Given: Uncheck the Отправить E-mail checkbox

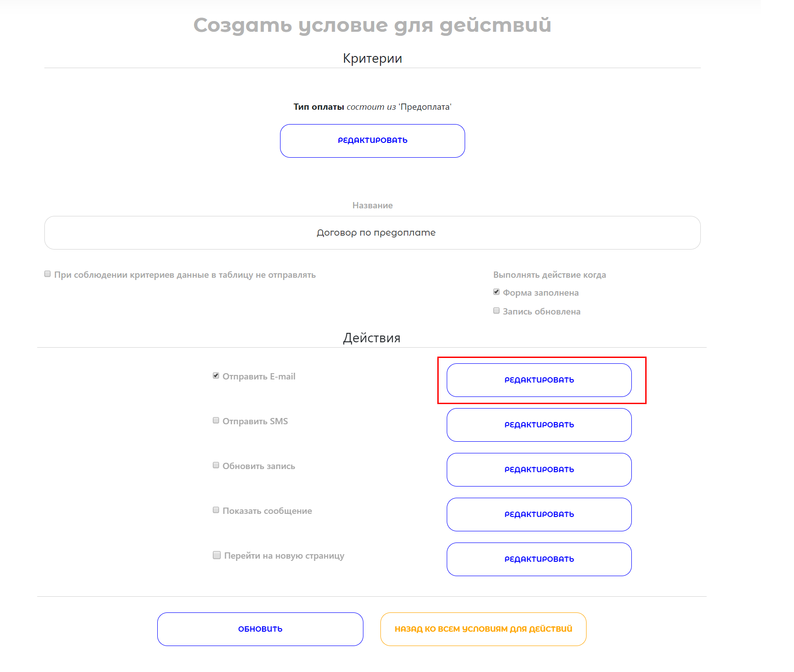Looking at the screenshot, I should 216,375.
